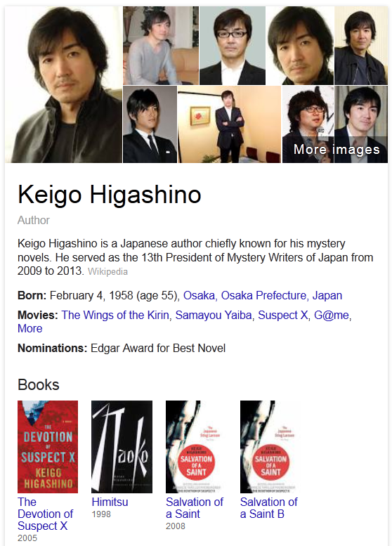
Task: Expand the movies list with More
Action: pyautogui.click(x=30, y=328)
